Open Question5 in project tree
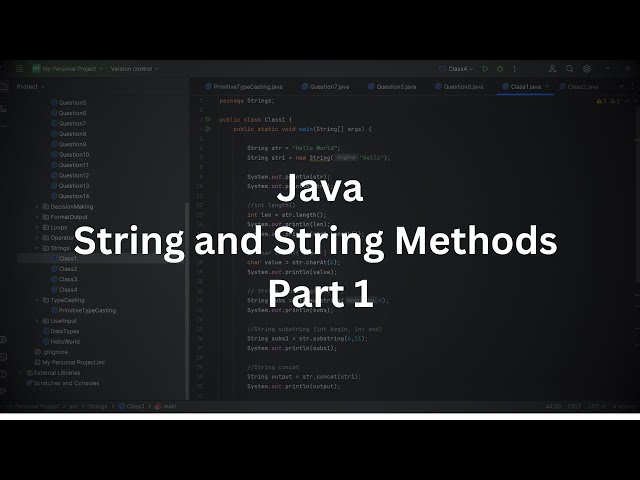 (x=69, y=102)
